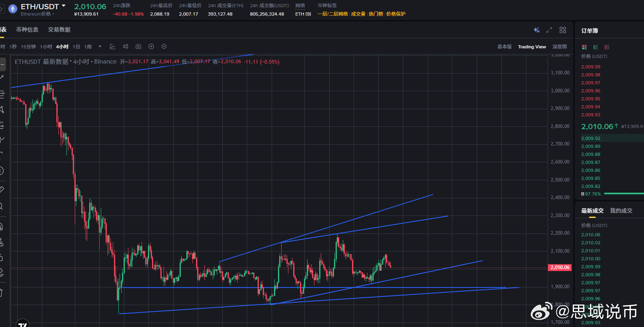Click the plus circle icon in chart toolbar

151,47
